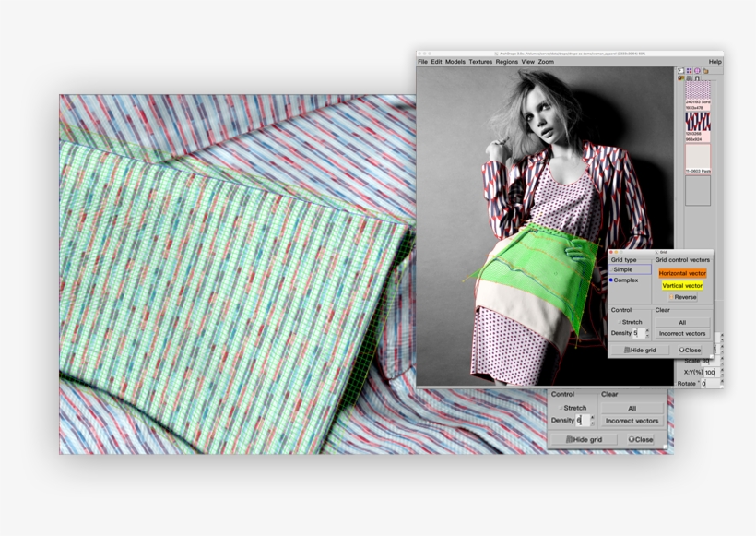Select the Y1-0603 Paste texture thumbnail
The height and width of the screenshot is (536, 756).
(698, 157)
